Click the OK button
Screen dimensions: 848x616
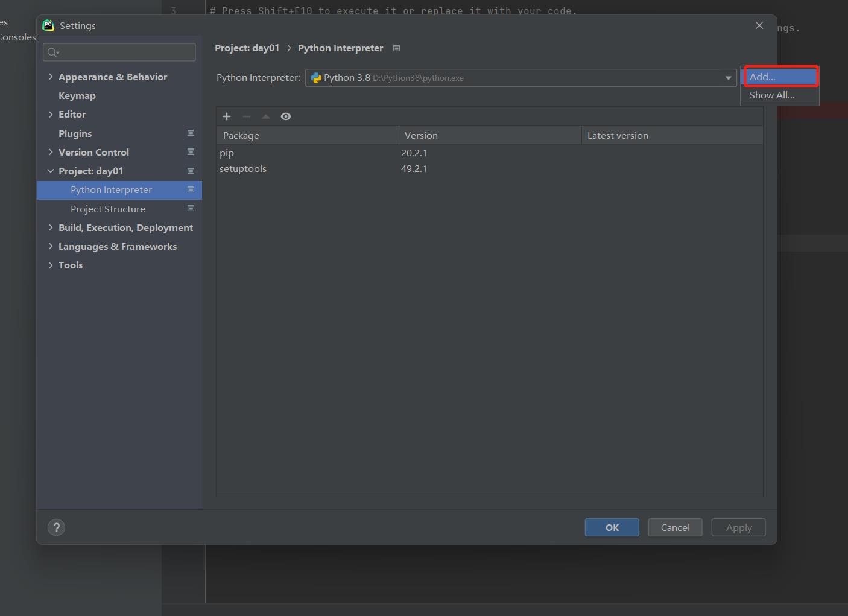pyautogui.click(x=612, y=527)
